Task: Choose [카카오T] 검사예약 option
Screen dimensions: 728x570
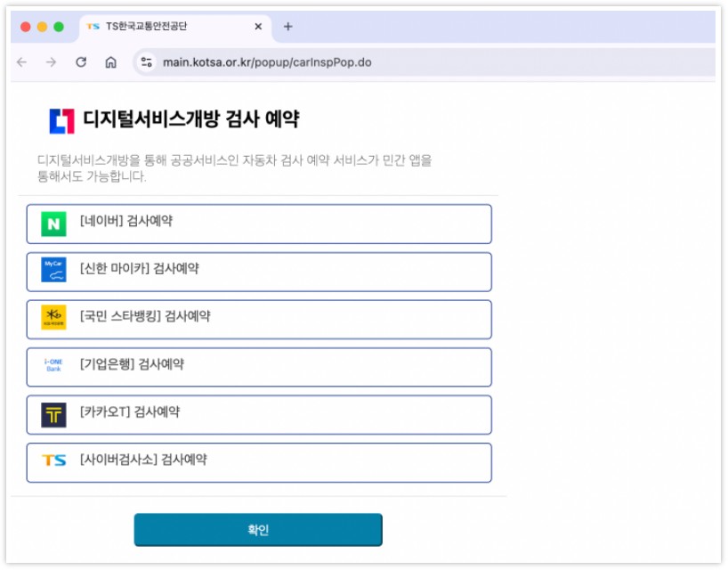Action: tap(259, 415)
